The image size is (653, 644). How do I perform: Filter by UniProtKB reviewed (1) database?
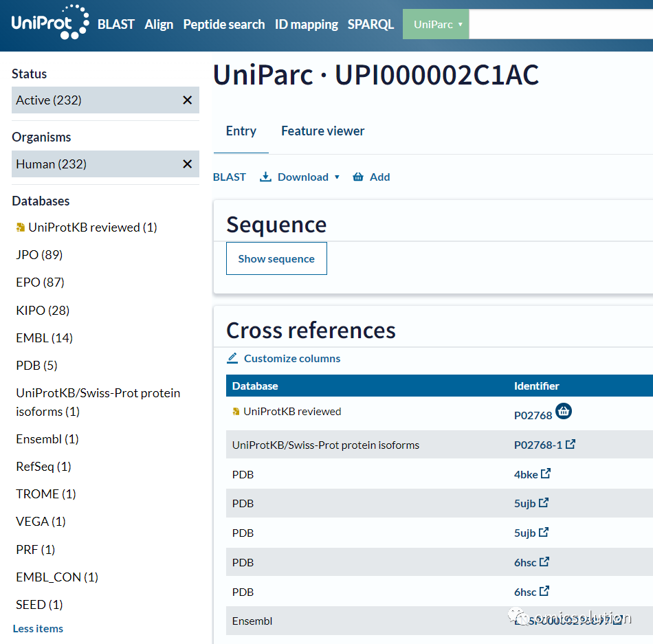click(x=86, y=227)
